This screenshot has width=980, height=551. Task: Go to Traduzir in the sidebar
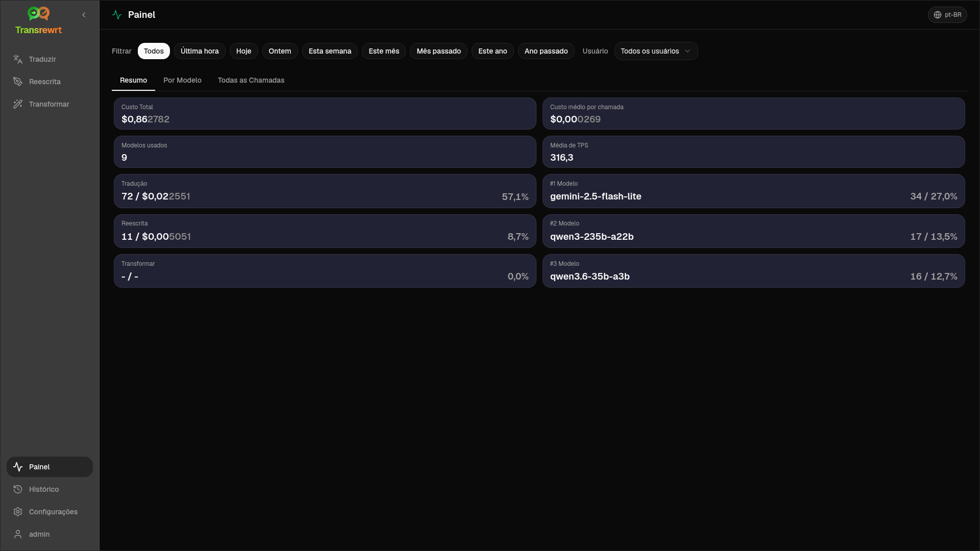[50, 59]
